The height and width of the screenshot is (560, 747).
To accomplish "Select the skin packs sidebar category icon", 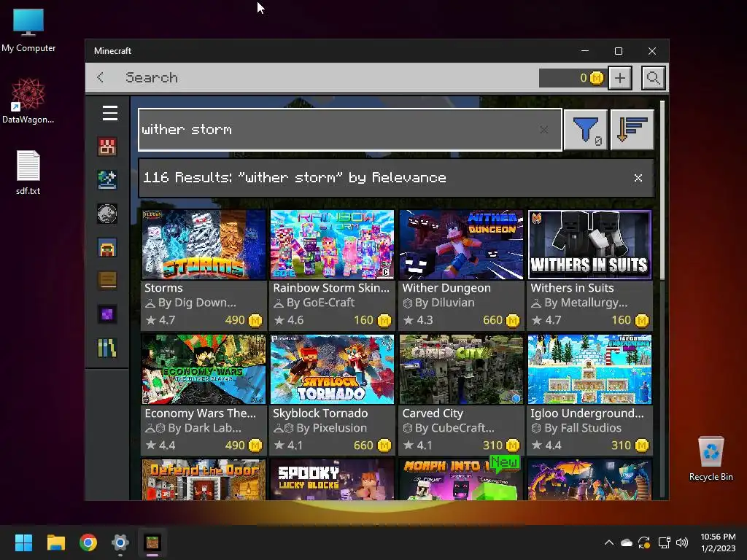I will (107, 147).
